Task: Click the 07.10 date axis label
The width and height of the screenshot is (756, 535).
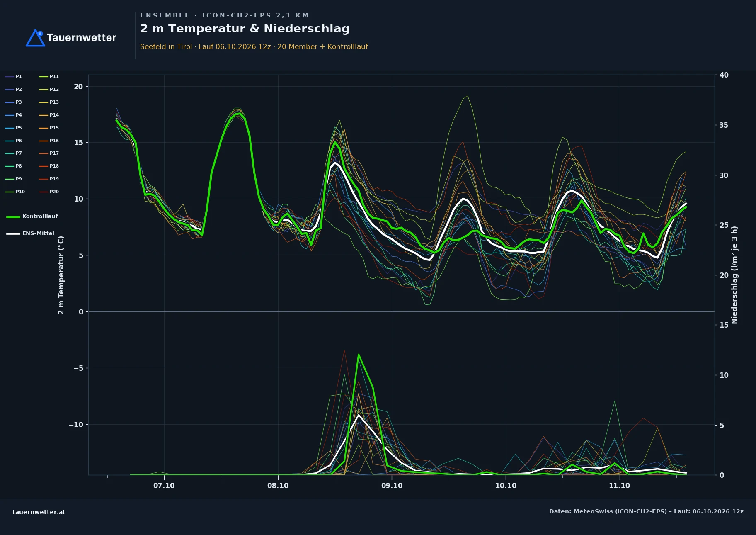Action: click(164, 486)
